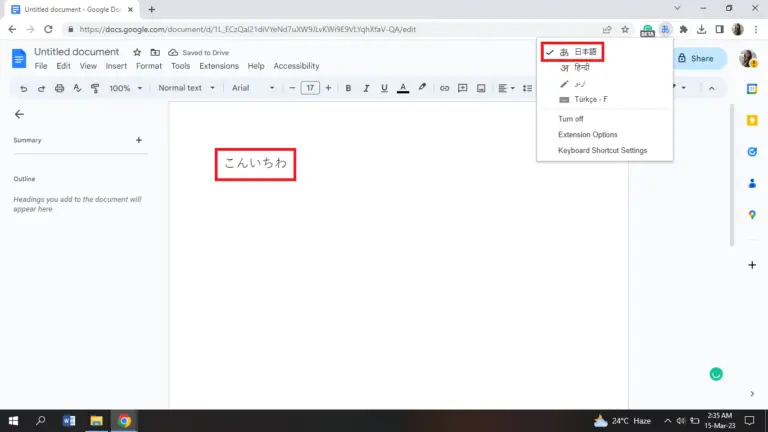
Task: Open Extension Options from the popup
Action: click(588, 134)
